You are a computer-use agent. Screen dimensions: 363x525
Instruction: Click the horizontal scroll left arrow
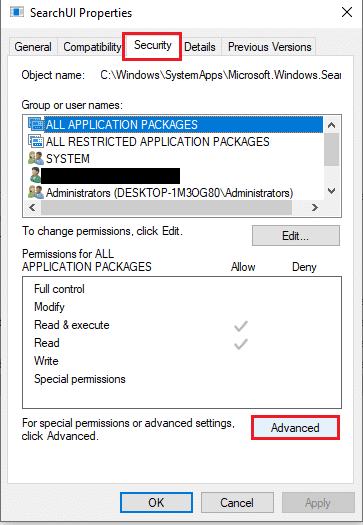[32, 207]
